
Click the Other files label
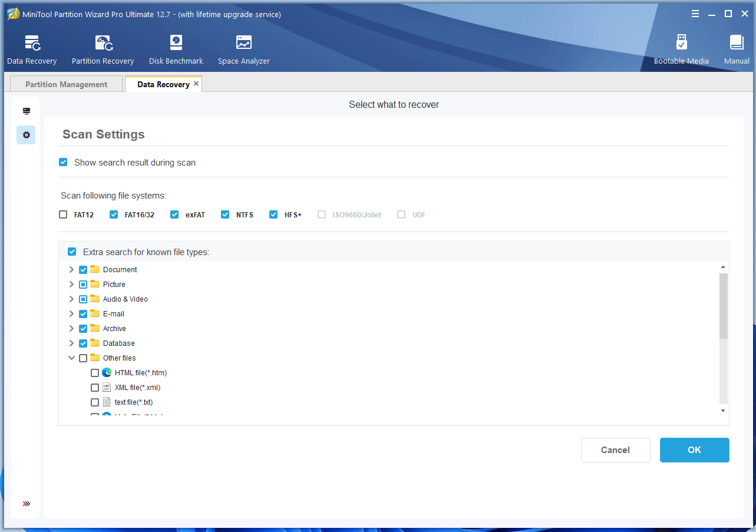coord(119,358)
